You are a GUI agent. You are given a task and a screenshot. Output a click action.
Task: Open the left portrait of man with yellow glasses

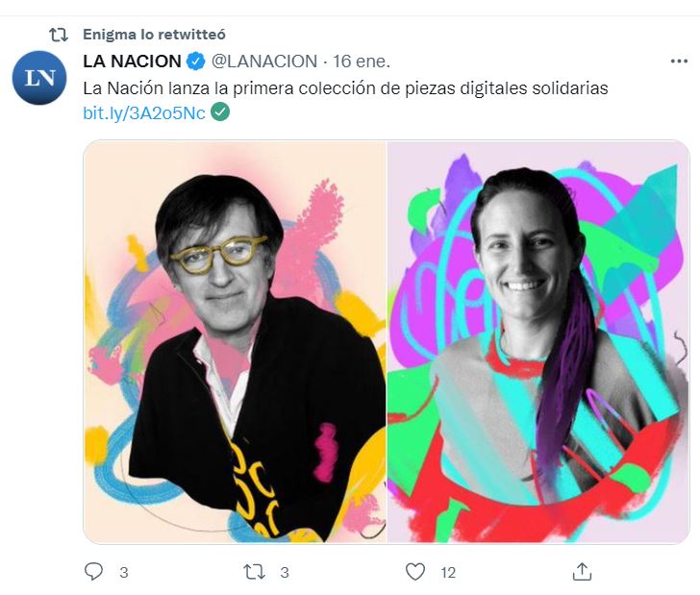[x=235, y=342]
